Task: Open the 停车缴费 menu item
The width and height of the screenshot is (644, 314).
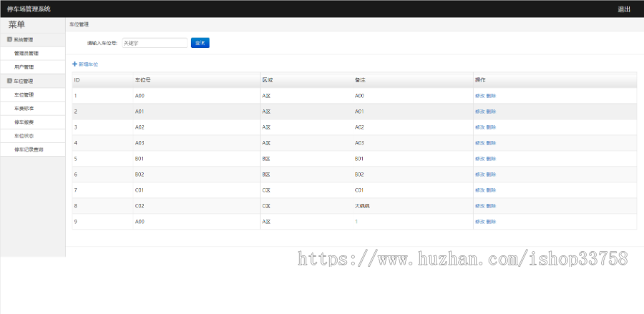Action: [x=32, y=122]
